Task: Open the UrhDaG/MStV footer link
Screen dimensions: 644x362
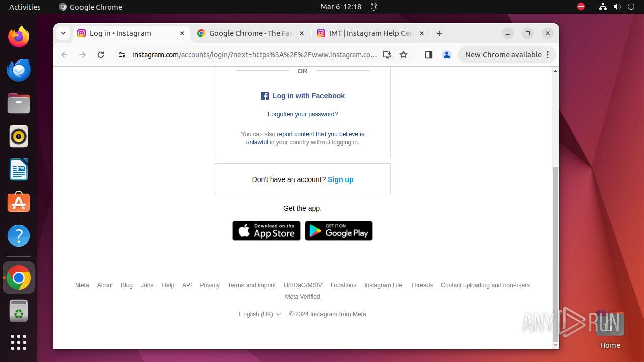Action: [303, 285]
